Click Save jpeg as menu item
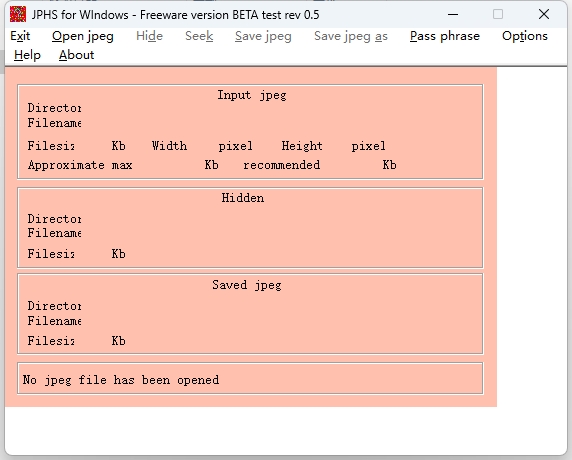Screen dimensions: 572x460 pos(351,36)
